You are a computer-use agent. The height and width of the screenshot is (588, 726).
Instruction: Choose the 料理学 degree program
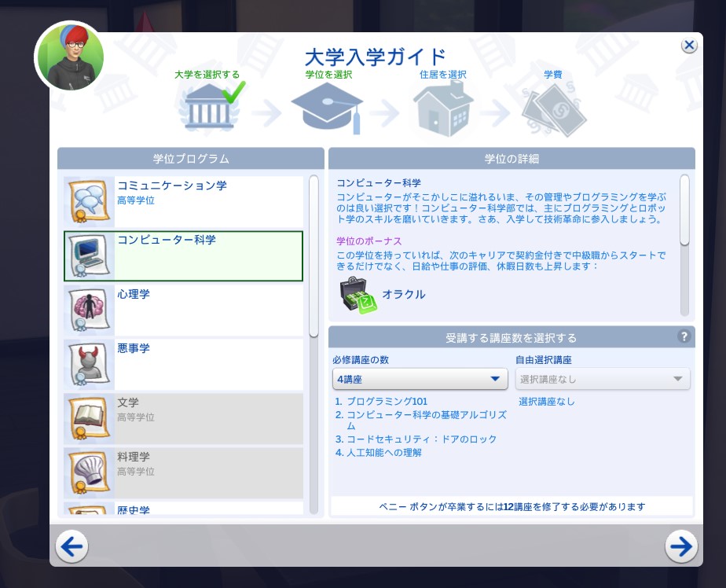183,472
